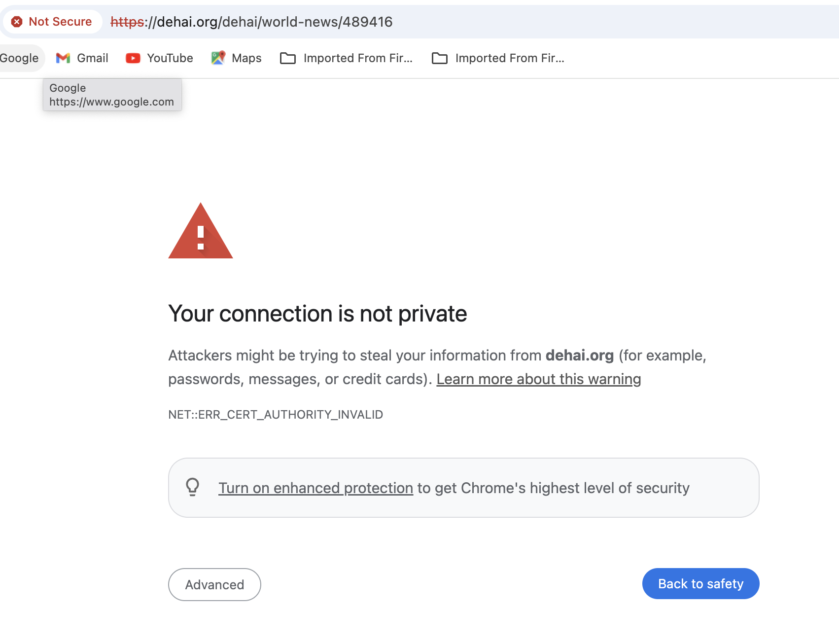This screenshot has width=839, height=644.
Task: Click the red warning triangle icon
Action: (x=201, y=231)
